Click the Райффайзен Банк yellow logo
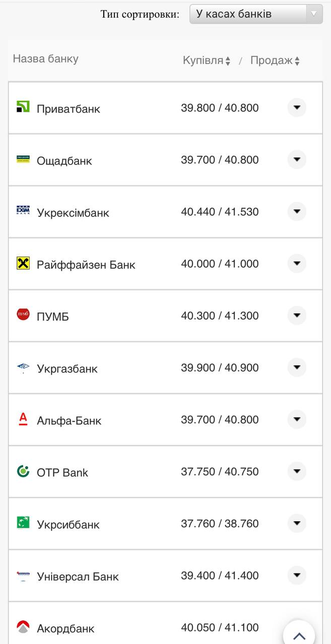The height and width of the screenshot is (644, 331). (x=23, y=263)
